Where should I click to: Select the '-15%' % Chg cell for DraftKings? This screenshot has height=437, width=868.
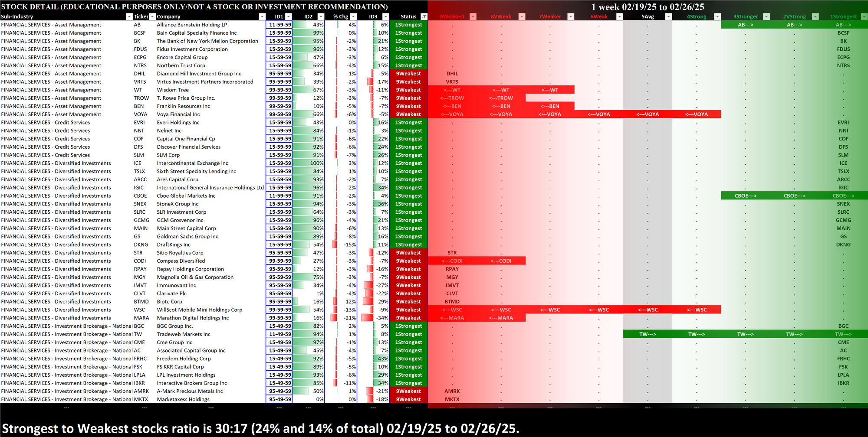(341, 245)
